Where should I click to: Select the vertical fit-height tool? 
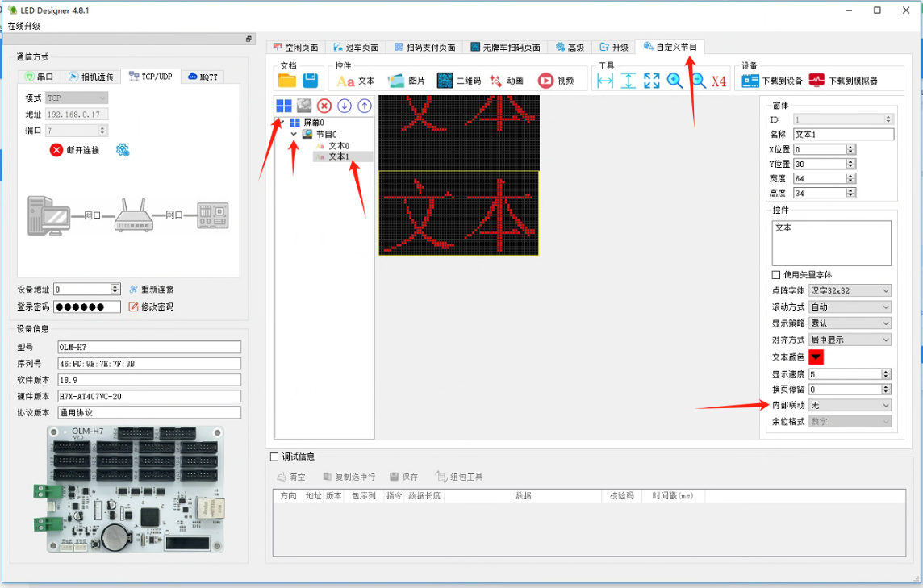pos(628,81)
